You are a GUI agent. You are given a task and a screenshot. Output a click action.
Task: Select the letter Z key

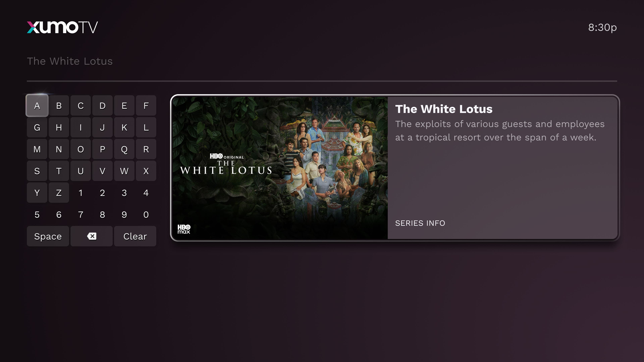click(59, 193)
